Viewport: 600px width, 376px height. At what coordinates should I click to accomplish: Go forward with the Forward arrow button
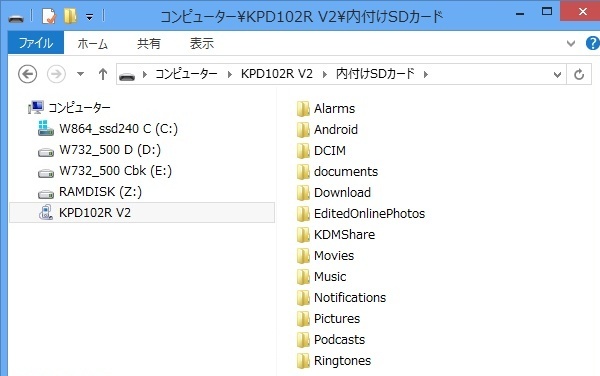point(56,74)
